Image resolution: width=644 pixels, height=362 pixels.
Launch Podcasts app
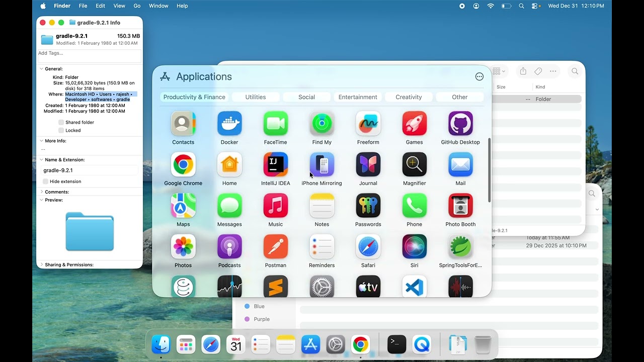point(229,247)
